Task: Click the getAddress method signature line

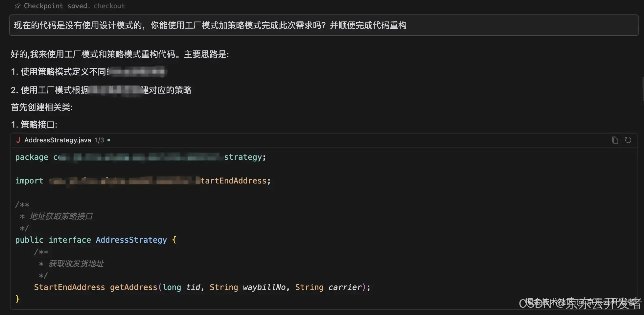Action: [202, 287]
